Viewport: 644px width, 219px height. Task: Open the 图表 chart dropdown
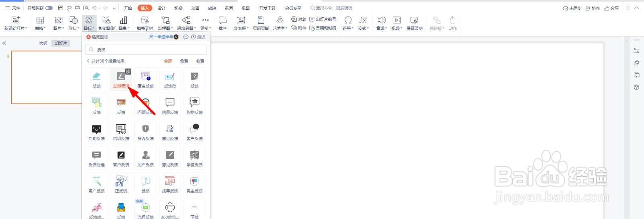[124, 23]
